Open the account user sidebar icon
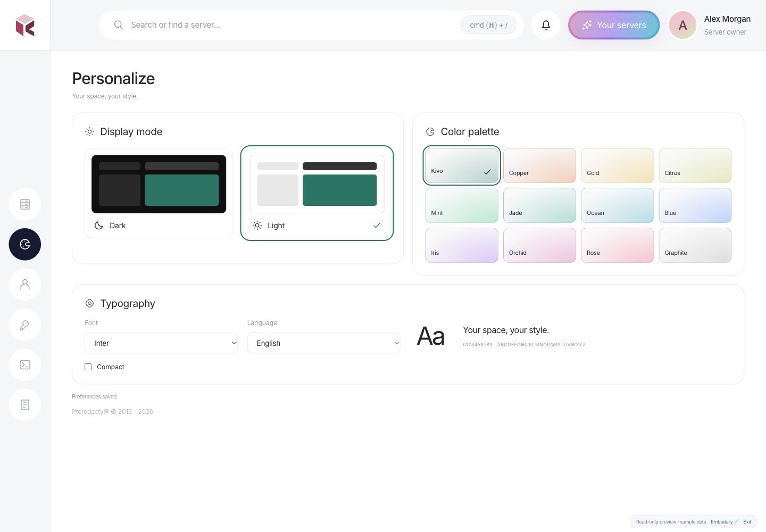Screen dimensions: 766x532 [x=25, y=285]
